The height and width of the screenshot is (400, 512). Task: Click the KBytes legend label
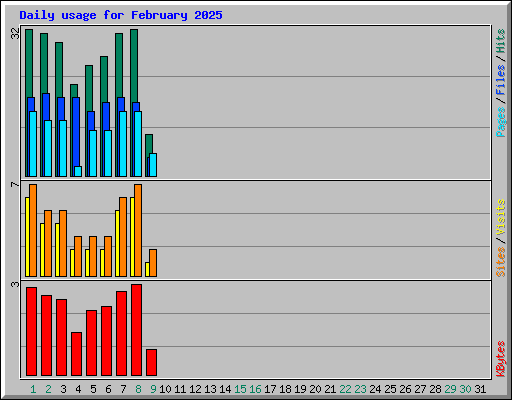[501, 359]
